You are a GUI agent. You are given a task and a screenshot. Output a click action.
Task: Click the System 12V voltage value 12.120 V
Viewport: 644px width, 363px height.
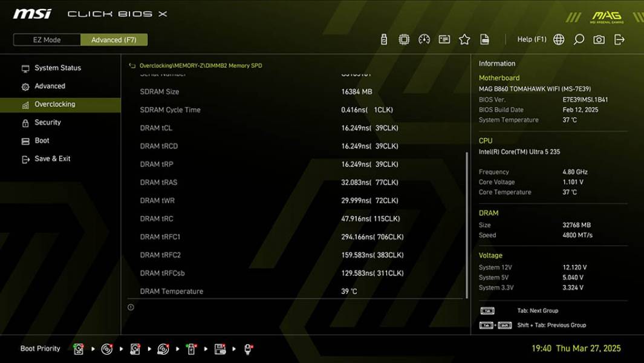click(x=574, y=267)
